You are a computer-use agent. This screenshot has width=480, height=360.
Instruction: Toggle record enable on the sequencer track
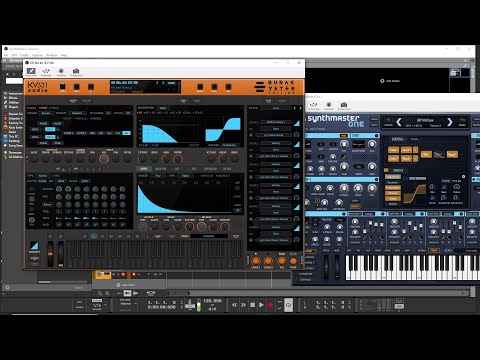pos(134,274)
